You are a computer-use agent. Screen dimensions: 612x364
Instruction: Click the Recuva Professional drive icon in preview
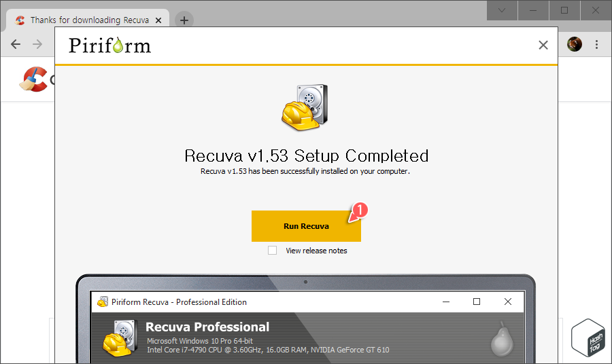pyautogui.click(x=120, y=338)
